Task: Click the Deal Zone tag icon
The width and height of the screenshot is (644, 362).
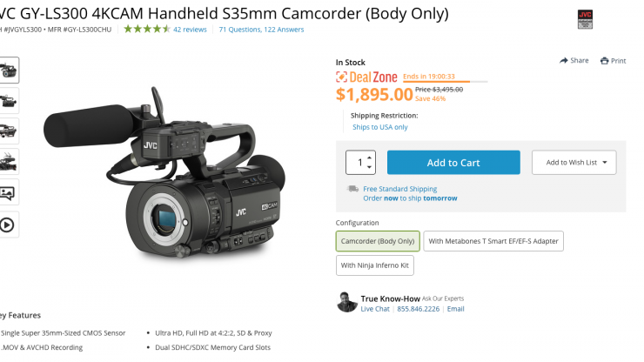Action: pyautogui.click(x=341, y=77)
